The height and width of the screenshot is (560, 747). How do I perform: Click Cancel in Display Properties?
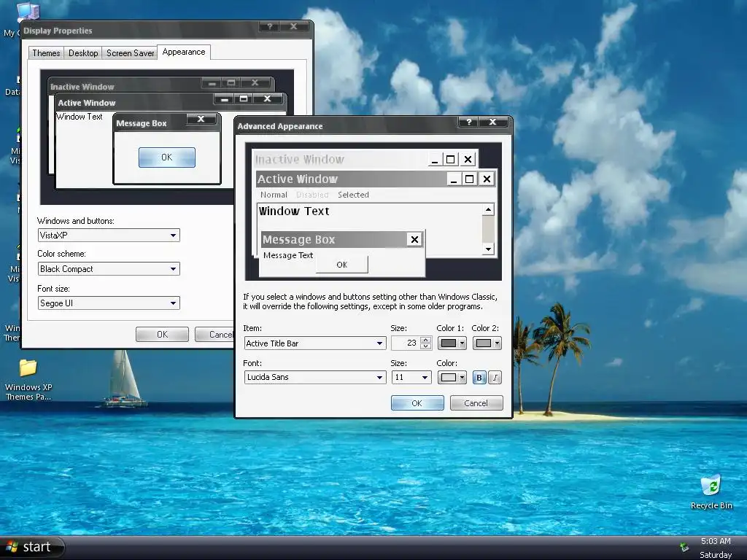tap(216, 334)
